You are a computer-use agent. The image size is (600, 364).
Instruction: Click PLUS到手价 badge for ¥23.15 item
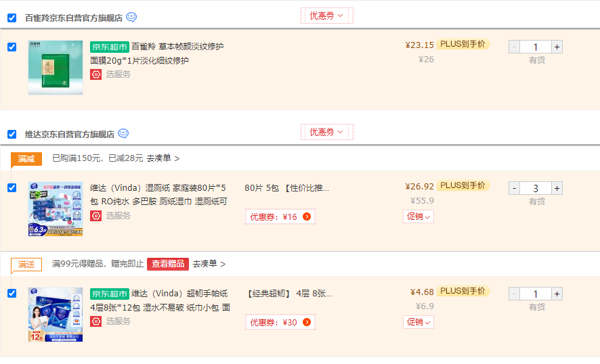[463, 44]
